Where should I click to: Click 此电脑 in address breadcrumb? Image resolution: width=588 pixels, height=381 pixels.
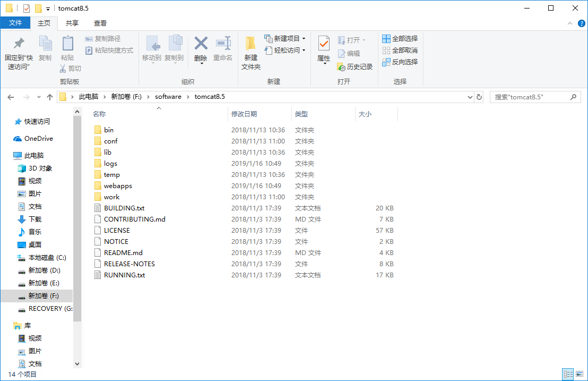[89, 97]
